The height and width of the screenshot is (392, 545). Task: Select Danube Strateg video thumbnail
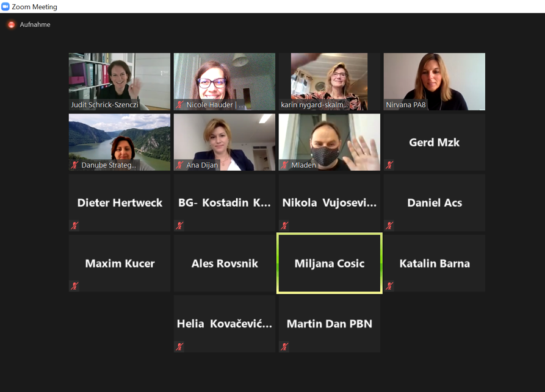coord(120,143)
